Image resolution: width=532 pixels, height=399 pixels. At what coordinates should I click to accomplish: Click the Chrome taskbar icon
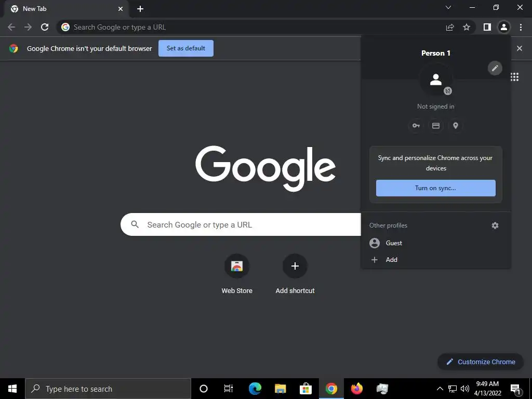pyautogui.click(x=331, y=389)
